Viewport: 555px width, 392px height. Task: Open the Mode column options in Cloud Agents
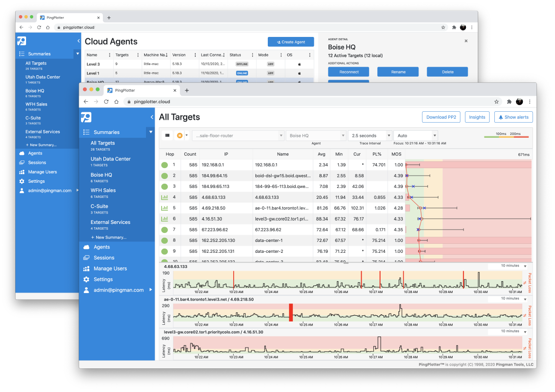coord(281,55)
